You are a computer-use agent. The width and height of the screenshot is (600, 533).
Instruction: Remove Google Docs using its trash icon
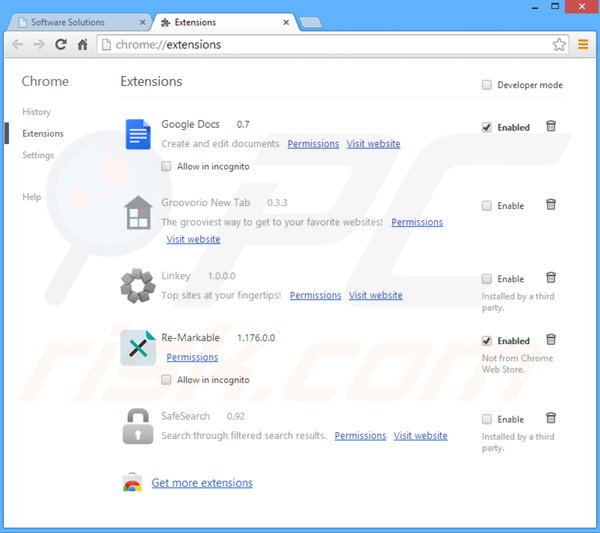551,126
